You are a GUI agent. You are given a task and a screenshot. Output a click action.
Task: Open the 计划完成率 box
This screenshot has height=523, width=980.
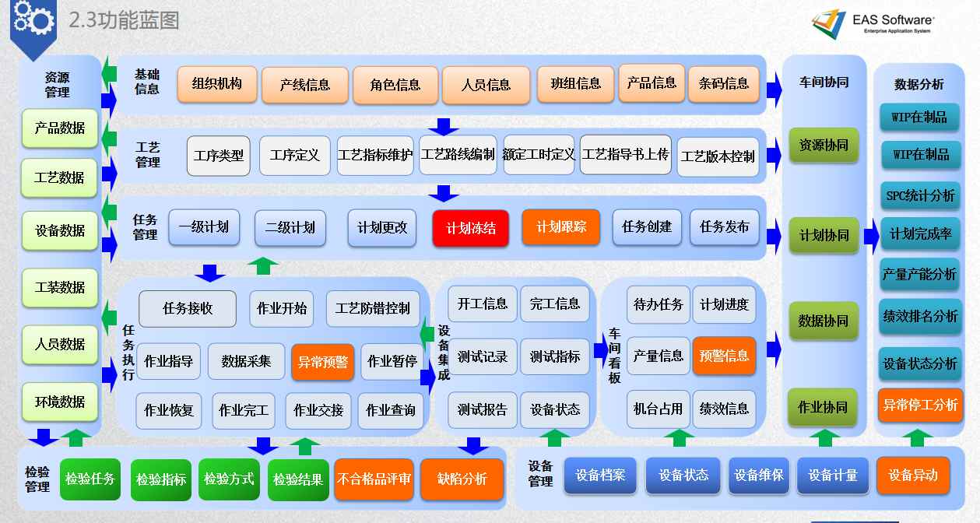tap(919, 234)
